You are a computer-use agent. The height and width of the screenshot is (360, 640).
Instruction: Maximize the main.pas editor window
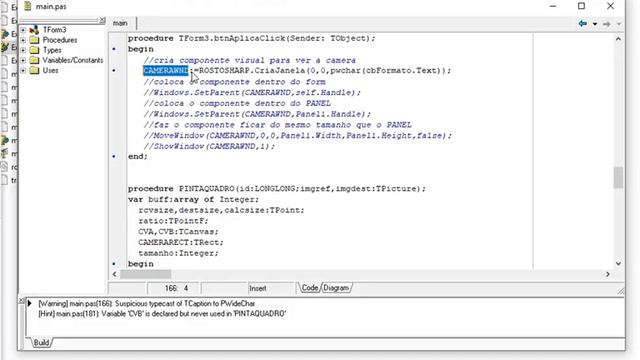tap(581, 6)
